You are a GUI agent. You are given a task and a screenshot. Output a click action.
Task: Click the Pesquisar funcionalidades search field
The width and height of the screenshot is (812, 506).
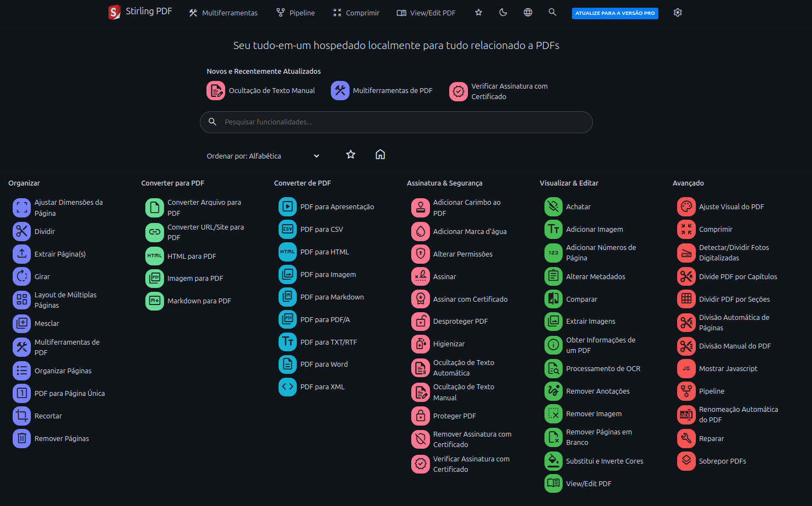tap(396, 122)
